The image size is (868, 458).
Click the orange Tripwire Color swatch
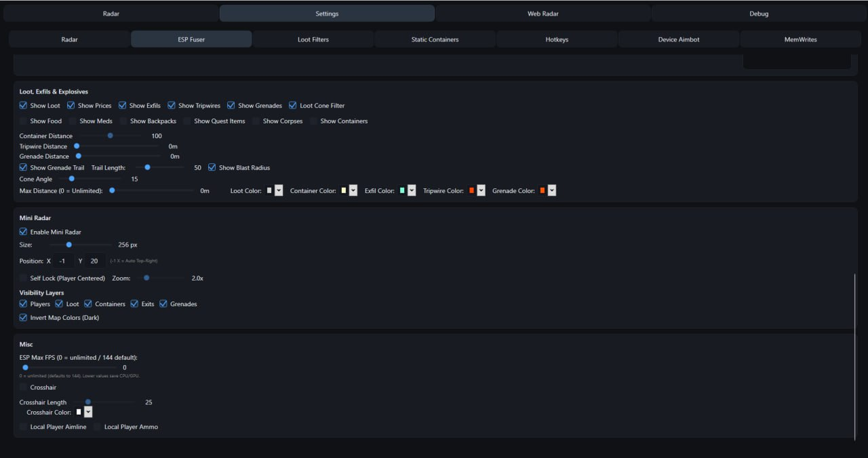coord(471,191)
